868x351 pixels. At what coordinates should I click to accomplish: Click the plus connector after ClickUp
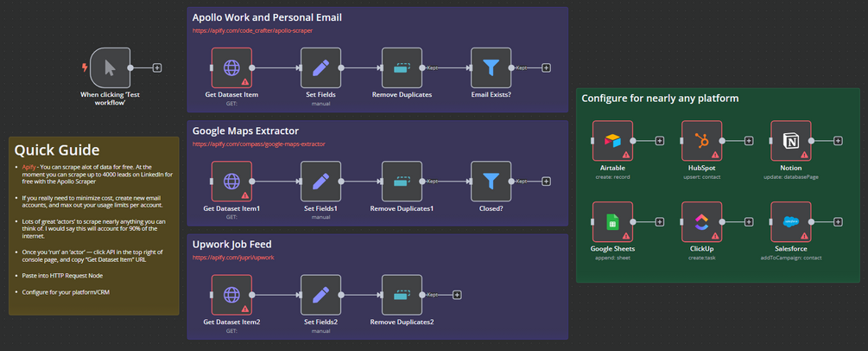749,222
